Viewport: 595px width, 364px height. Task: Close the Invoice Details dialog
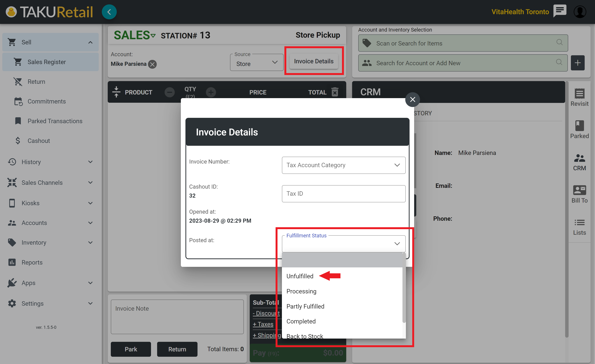(x=412, y=99)
